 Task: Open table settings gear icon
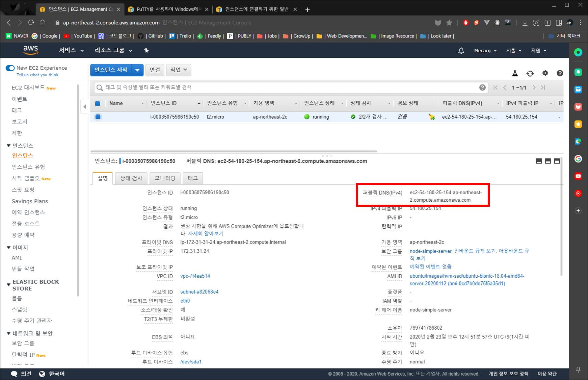[545, 73]
